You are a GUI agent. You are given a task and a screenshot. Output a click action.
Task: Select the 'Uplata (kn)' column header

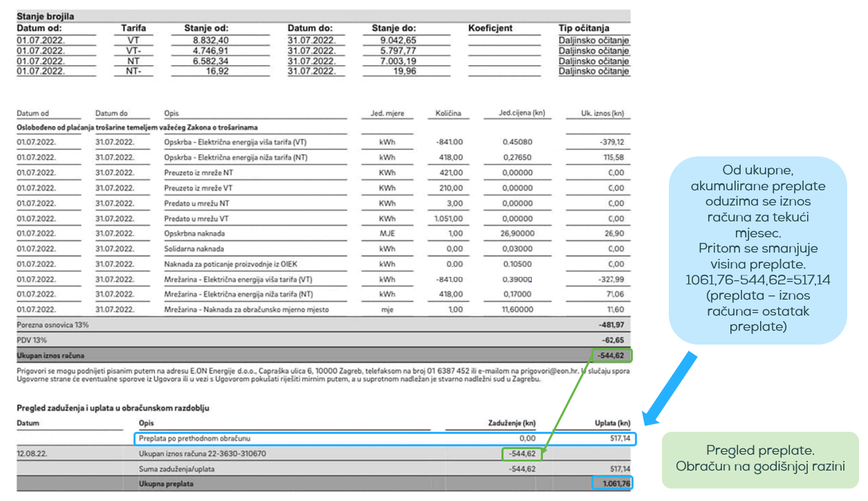[613, 423]
